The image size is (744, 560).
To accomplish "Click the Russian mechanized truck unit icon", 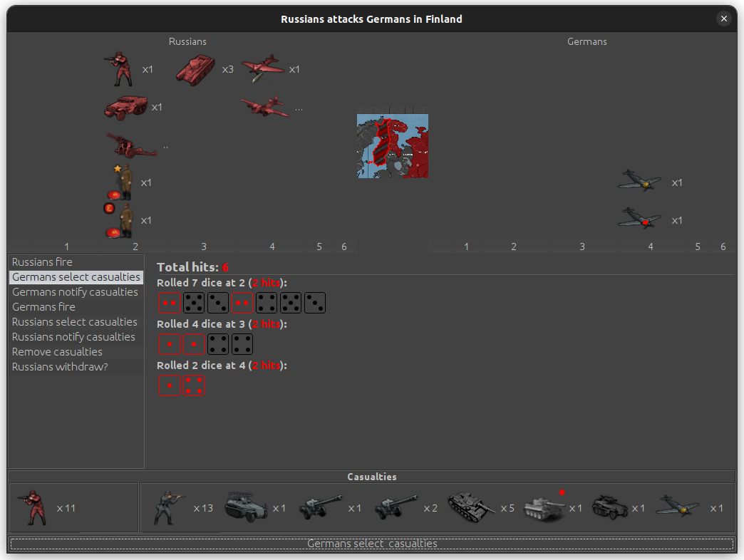I will 125,108.
